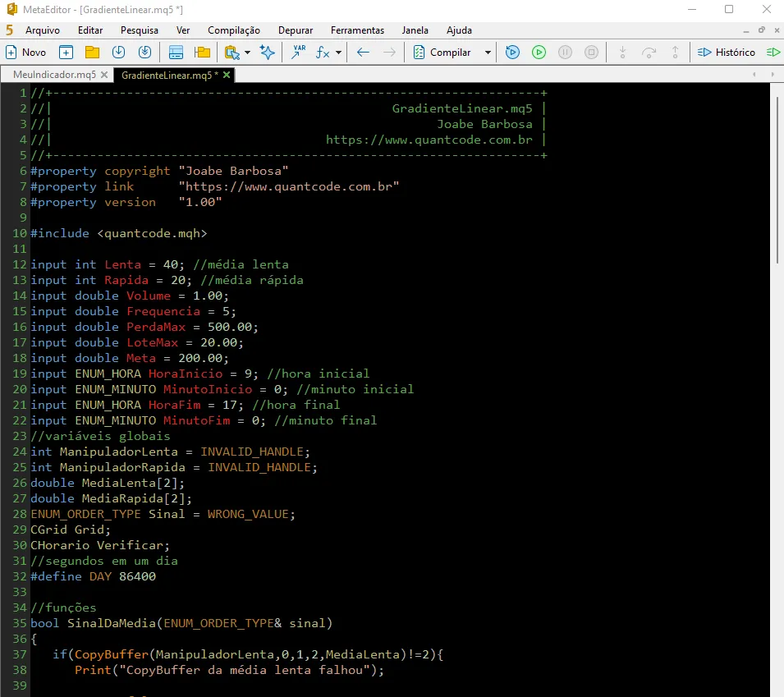Restore the inner document window
This screenshot has width=784, height=697.
coord(762,30)
